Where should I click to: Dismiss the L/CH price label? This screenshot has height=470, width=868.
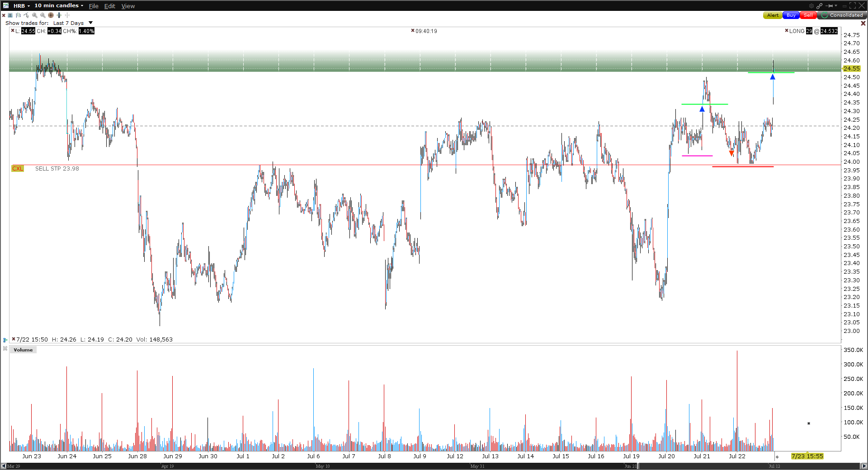pyautogui.click(x=13, y=31)
